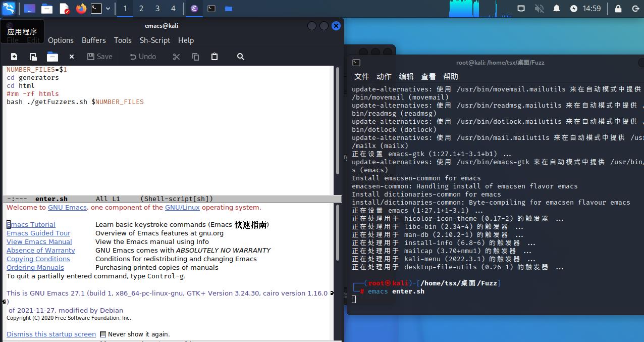Open the 动作 menu in the terminal
Screen dimensions: 644x342
[384, 77]
